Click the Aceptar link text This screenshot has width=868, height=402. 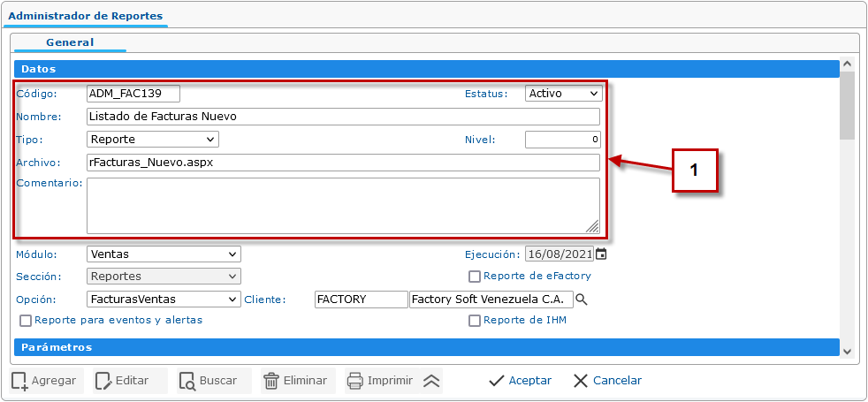529,381
